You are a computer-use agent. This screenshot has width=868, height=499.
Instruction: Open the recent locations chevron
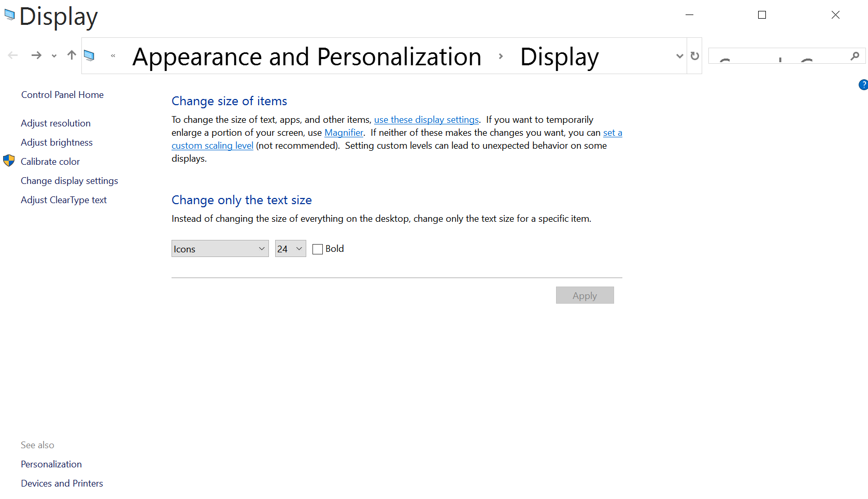point(54,56)
